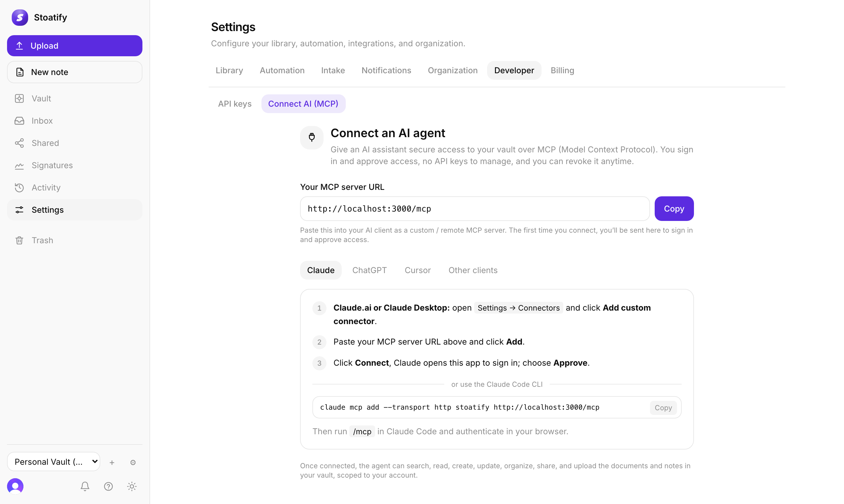Open notifications bell icon
844x504 pixels.
point(85,486)
